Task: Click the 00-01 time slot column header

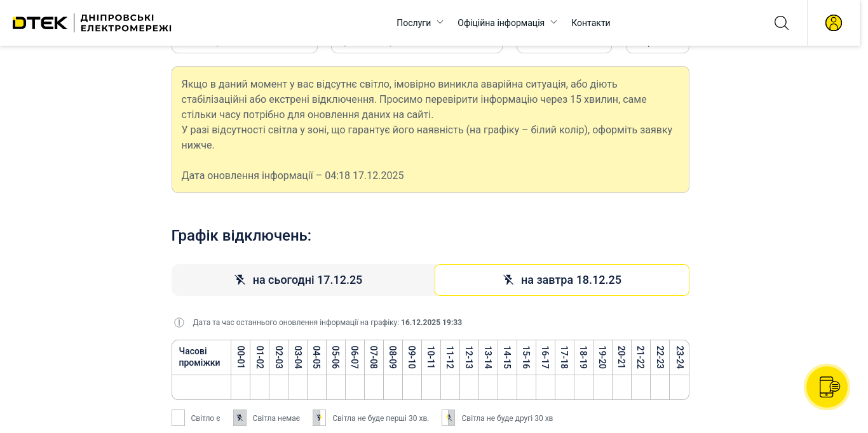Action: click(241, 357)
